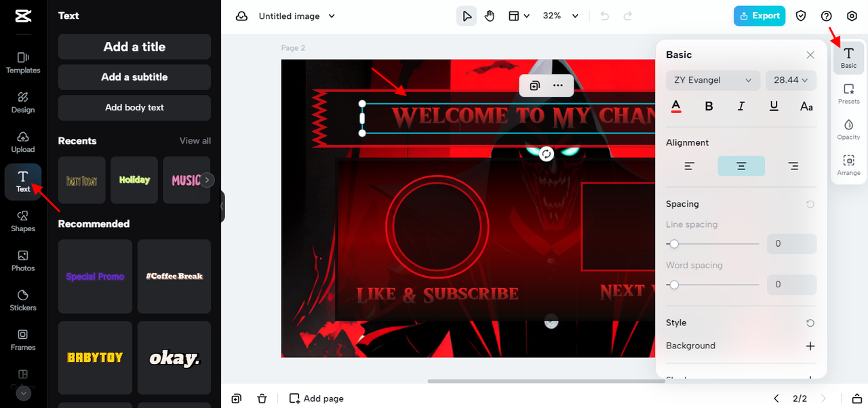The image size is (868, 408).
Task: Open the settings hexagon icon
Action: 852,16
